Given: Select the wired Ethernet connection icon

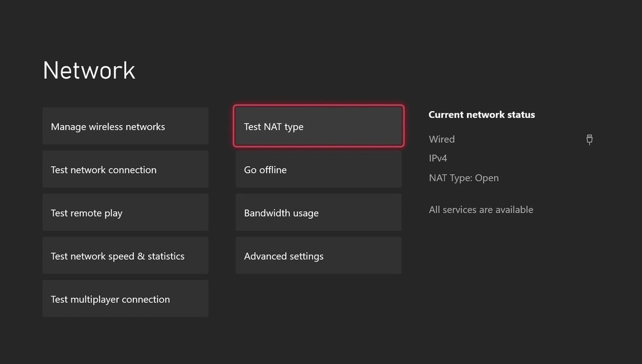Looking at the screenshot, I should (x=589, y=139).
